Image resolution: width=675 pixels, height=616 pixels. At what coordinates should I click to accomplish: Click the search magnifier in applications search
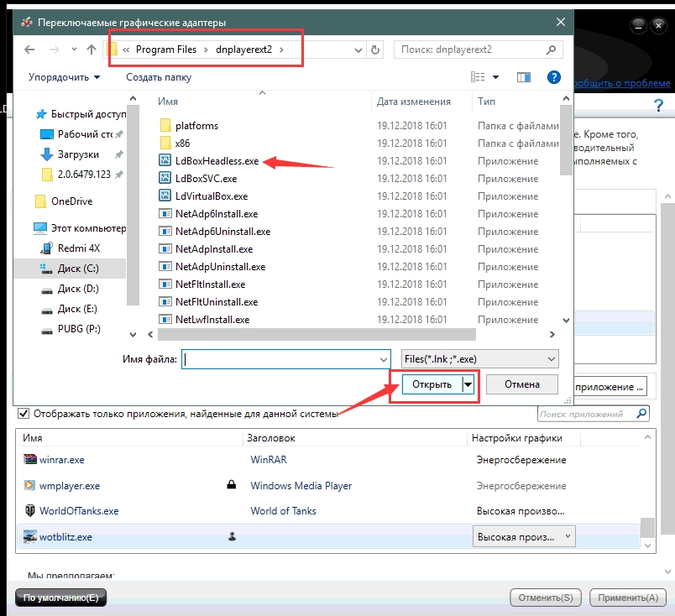click(x=641, y=414)
